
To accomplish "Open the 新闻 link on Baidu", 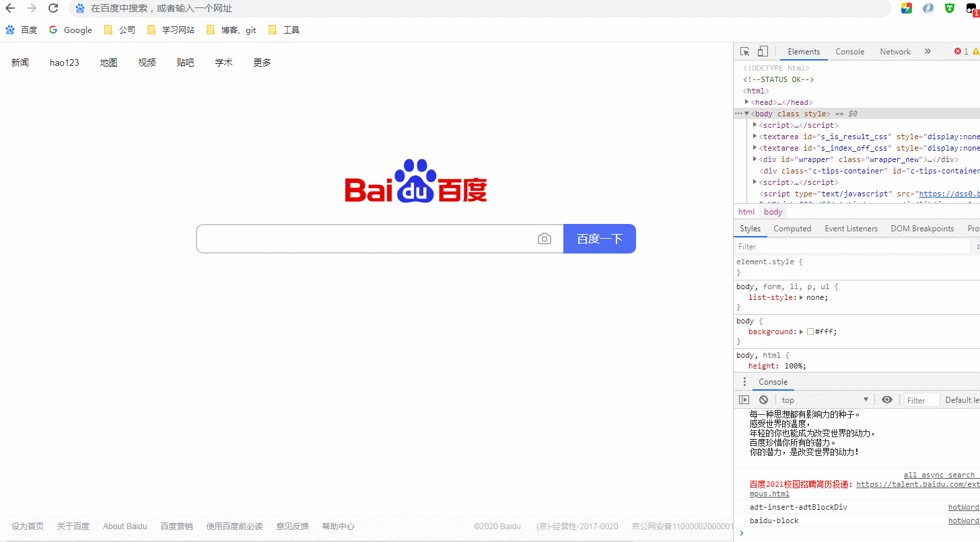I will (x=20, y=63).
